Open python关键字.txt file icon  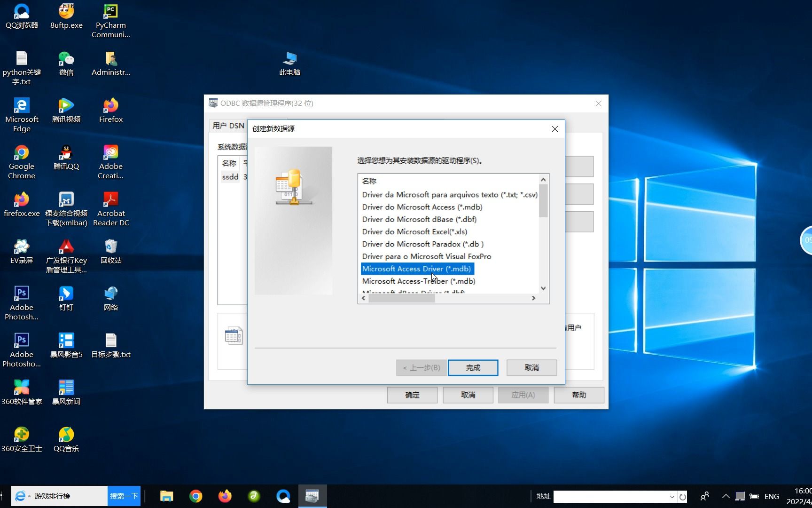pos(22,68)
